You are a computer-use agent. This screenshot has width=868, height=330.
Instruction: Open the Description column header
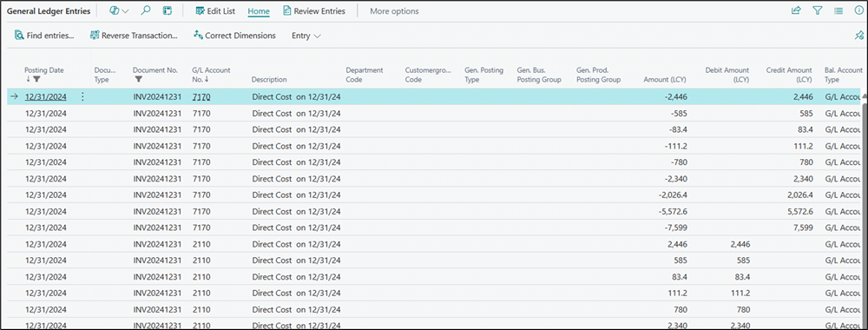(x=269, y=80)
